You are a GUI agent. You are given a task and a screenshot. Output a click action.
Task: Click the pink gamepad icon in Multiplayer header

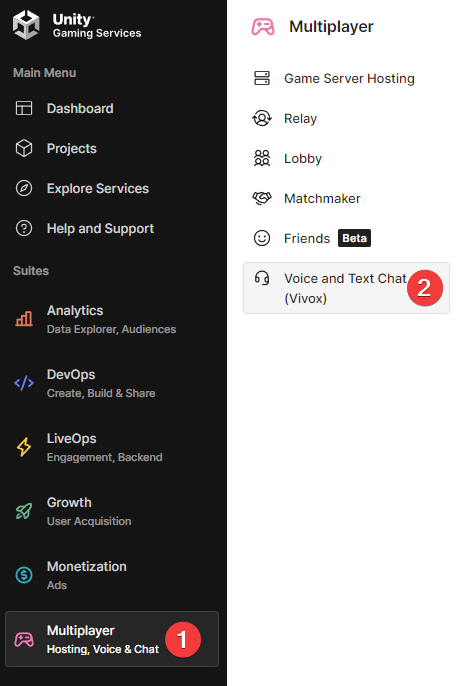point(262,27)
